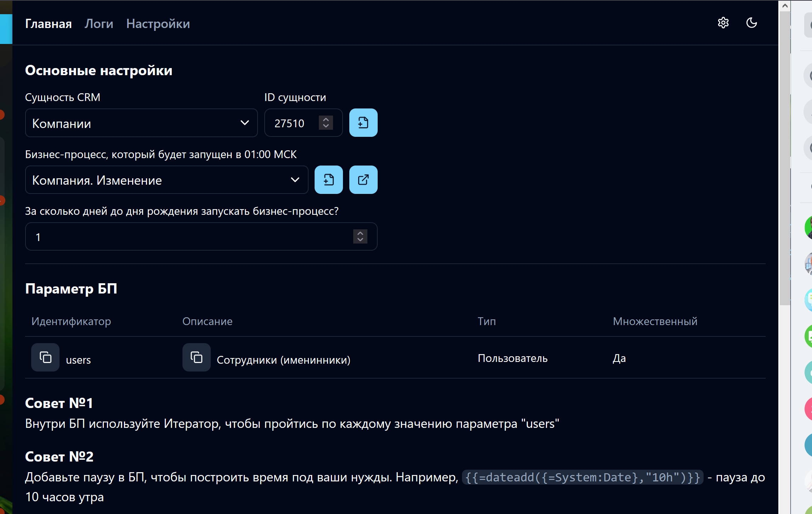Click the dateadd code snippet
Viewport: 812px width, 514px height.
582,477
